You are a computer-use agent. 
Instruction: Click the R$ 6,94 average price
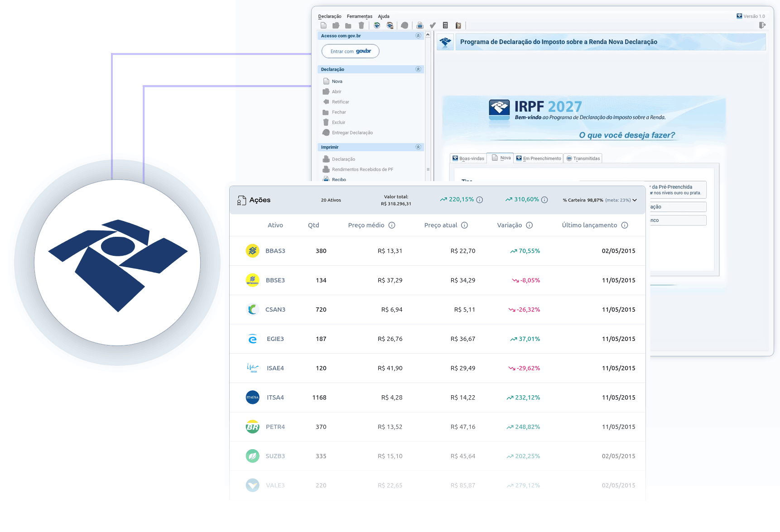[392, 310]
